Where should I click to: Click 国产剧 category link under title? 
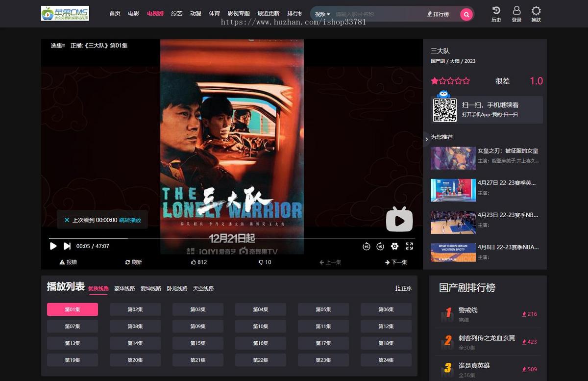438,61
